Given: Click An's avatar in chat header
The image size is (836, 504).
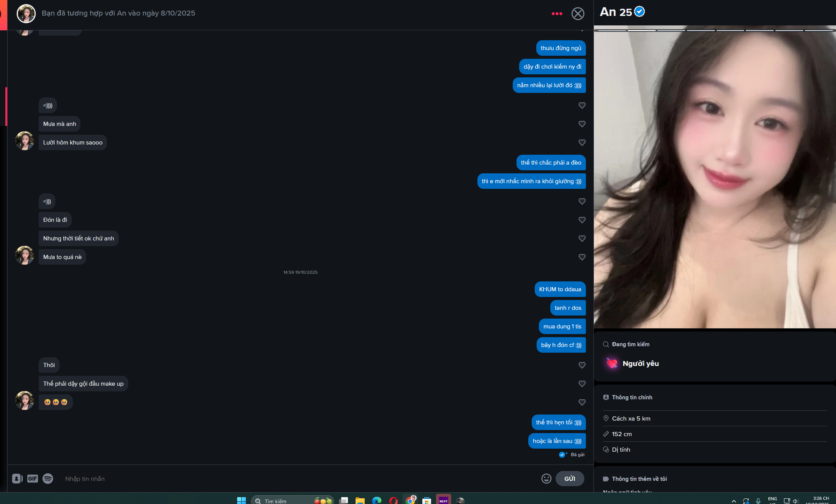Looking at the screenshot, I should tap(26, 14).
